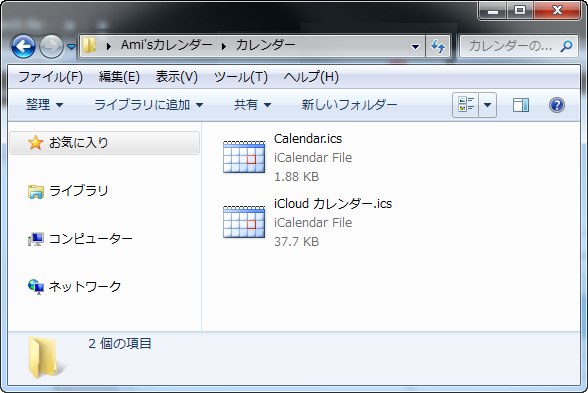Screen dimensions: 588x393
Task: Click the ネットワーク globe icon
Action: [x=36, y=287]
